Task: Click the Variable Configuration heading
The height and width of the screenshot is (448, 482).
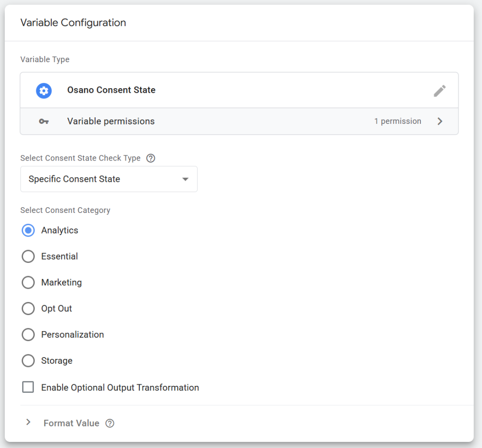Action: coord(73,23)
